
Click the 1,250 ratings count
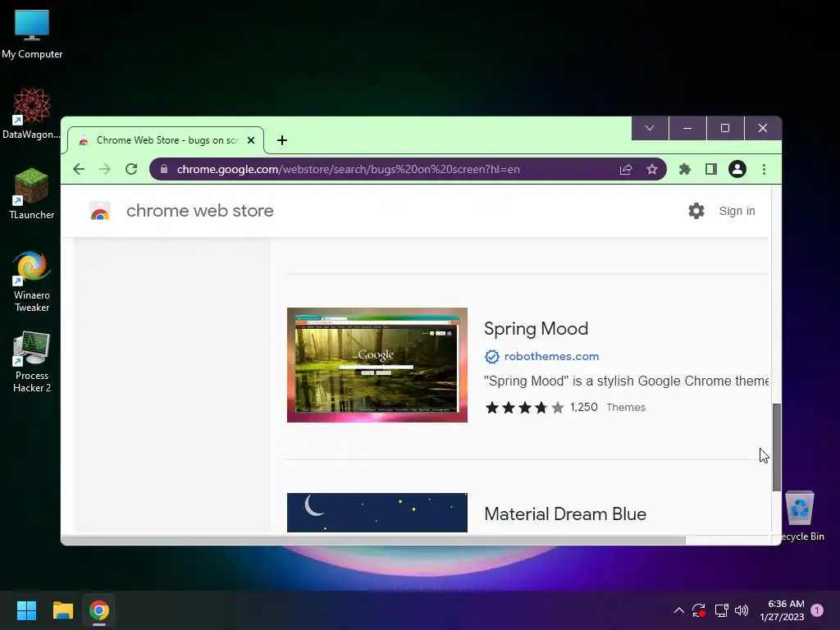584,407
